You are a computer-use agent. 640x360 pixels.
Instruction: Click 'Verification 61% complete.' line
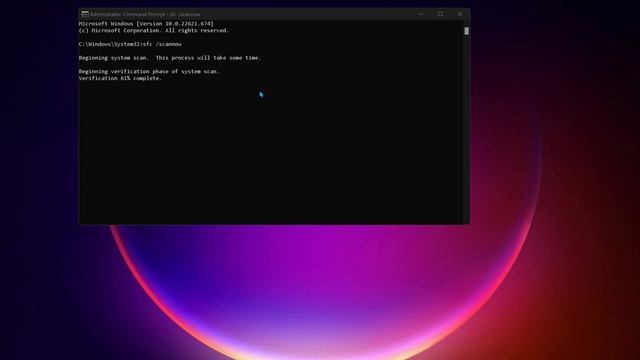coord(120,78)
